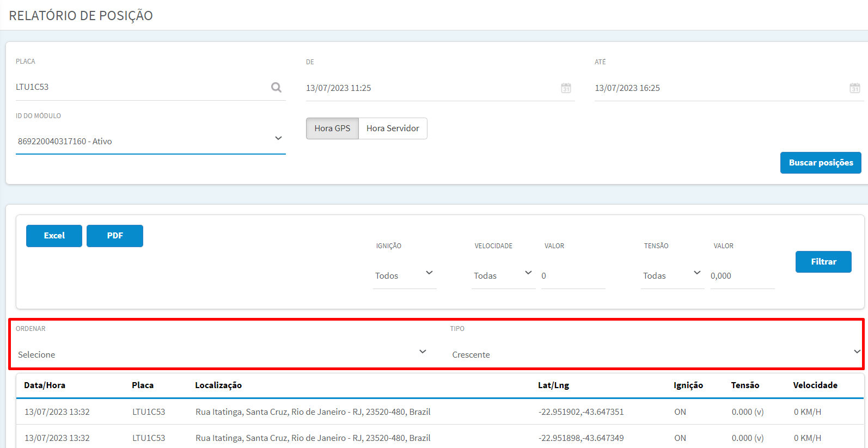The height and width of the screenshot is (448, 868).
Task: Click the Placa column header in table
Action: [143, 385]
